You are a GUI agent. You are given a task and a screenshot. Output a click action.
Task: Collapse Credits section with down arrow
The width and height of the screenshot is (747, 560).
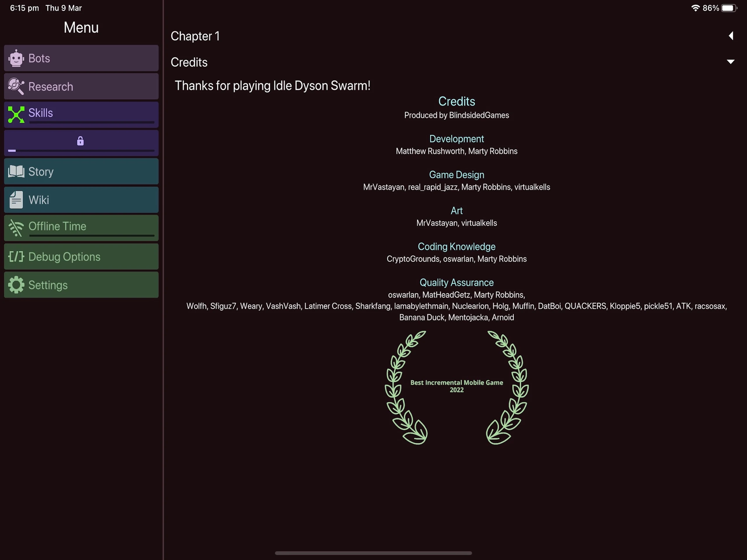pyautogui.click(x=730, y=62)
